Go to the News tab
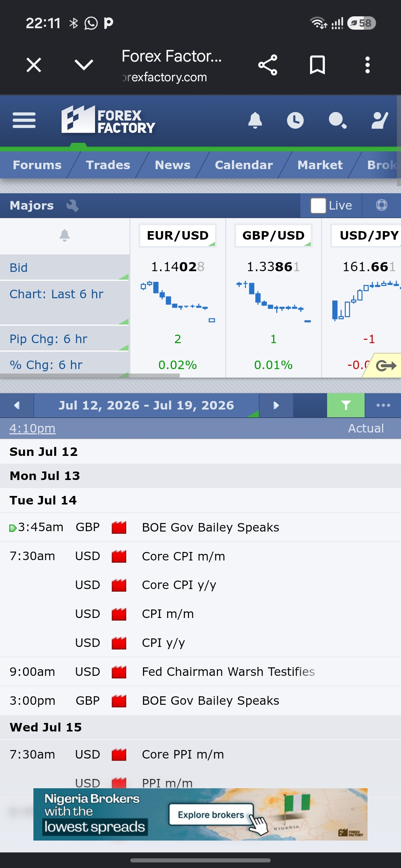The width and height of the screenshot is (401, 868). (x=172, y=165)
